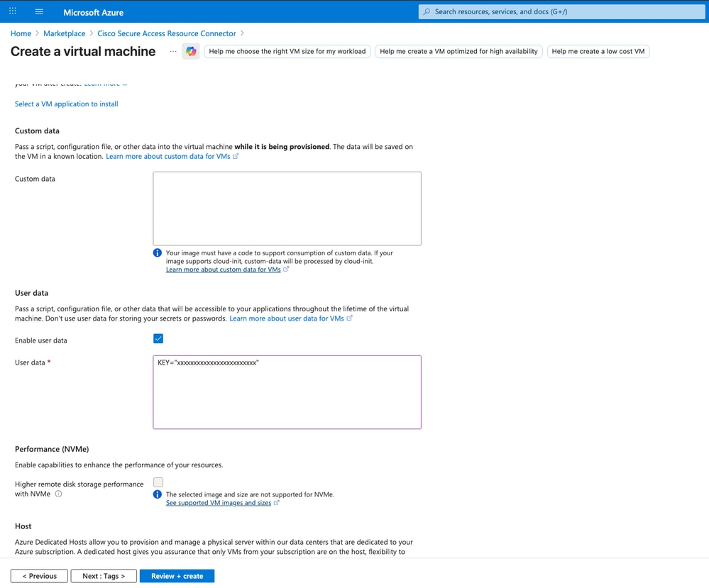Click inside the User data text area
Viewport: 709px width, 588px height.
[x=287, y=392]
